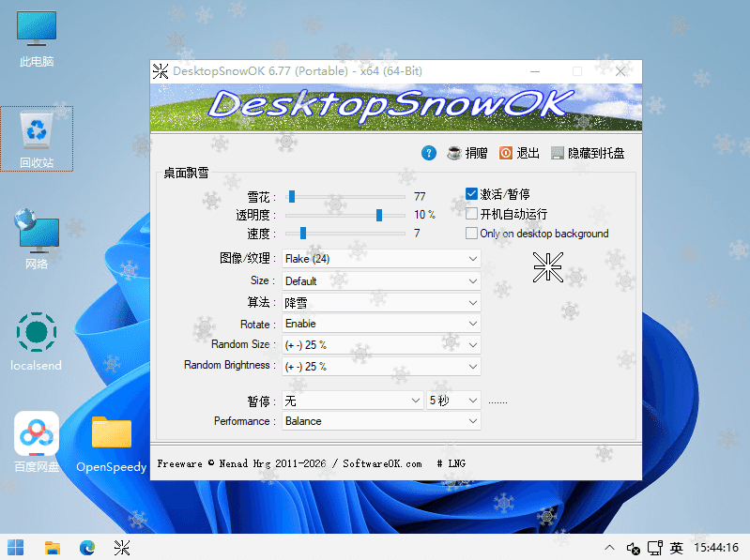
Task: Open the Size Default dropdown
Action: [x=381, y=281]
